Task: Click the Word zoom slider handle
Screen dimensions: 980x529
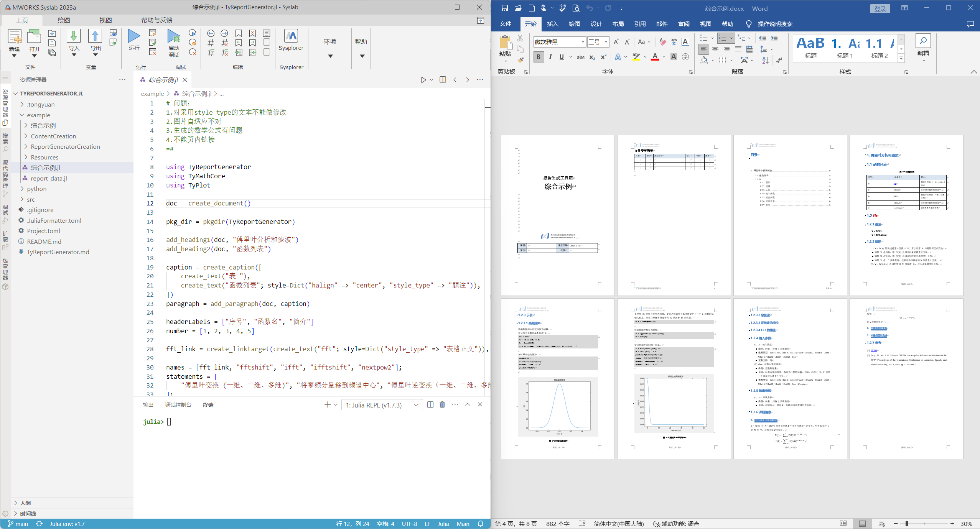Action: coord(907,524)
